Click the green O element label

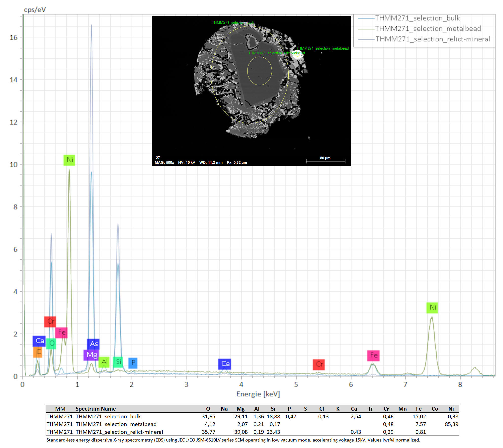[51, 344]
